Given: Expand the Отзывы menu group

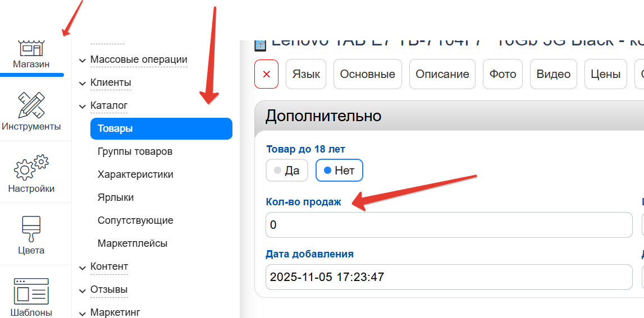Looking at the screenshot, I should pyautogui.click(x=108, y=289).
